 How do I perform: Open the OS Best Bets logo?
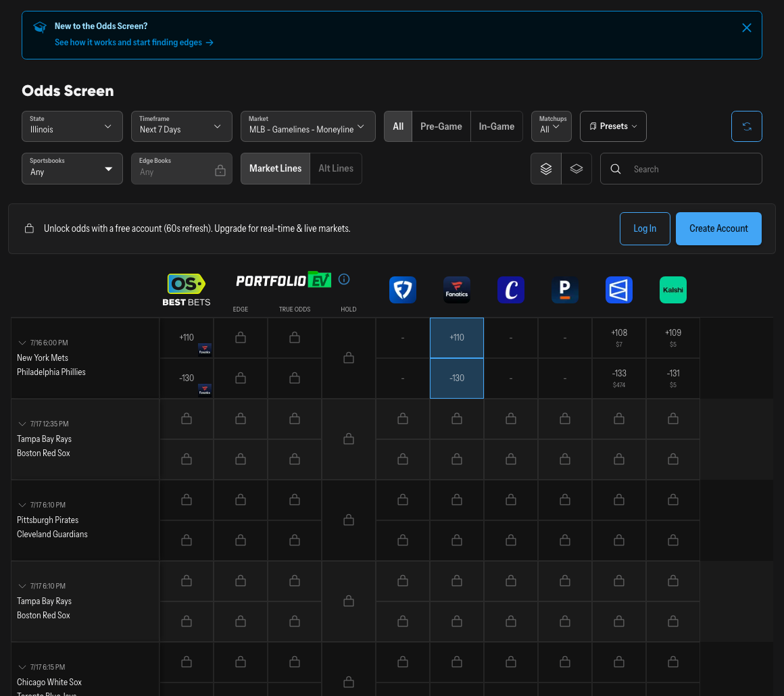pyautogui.click(x=187, y=289)
